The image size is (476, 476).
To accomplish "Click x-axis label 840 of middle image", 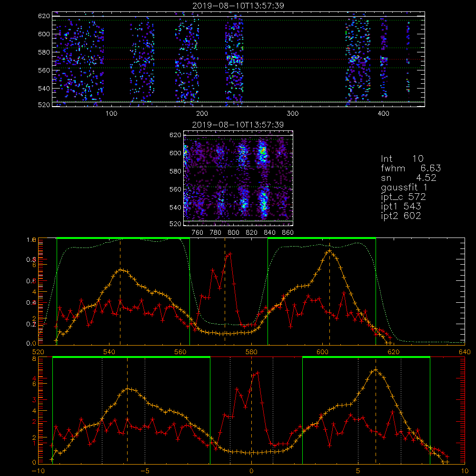I will pos(269,233).
